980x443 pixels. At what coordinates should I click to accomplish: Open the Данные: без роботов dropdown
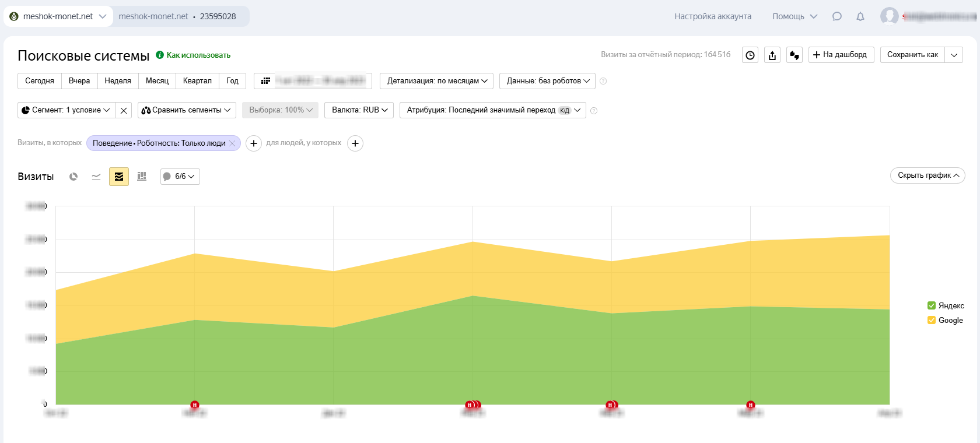click(547, 81)
